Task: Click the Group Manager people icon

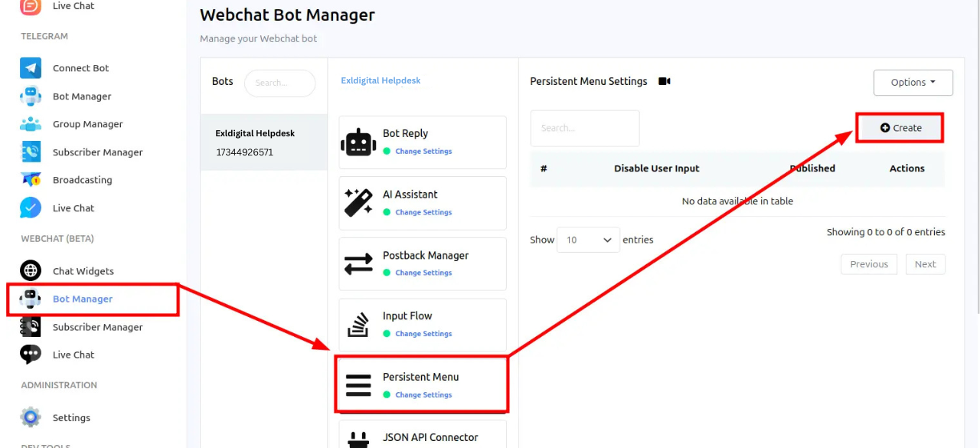Action: click(31, 124)
